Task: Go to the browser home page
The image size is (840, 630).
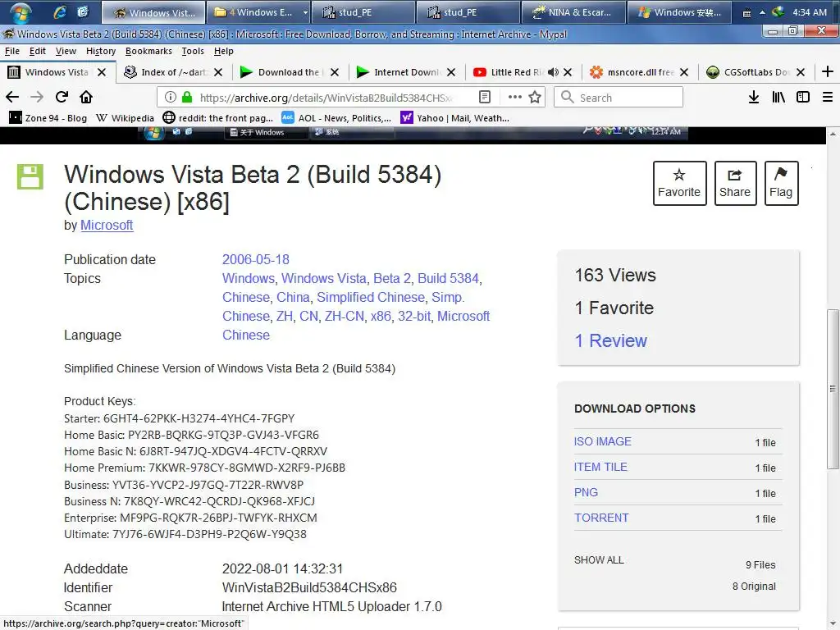Action: coord(85,97)
